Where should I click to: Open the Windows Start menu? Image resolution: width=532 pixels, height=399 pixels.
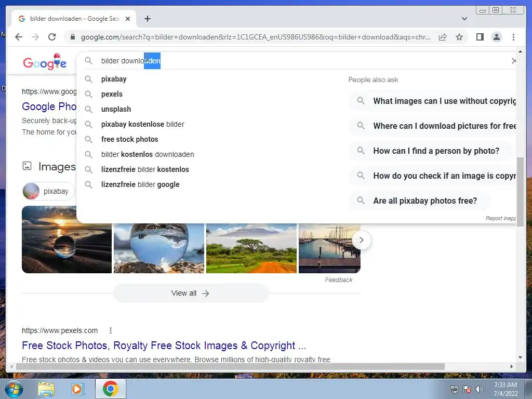14,389
